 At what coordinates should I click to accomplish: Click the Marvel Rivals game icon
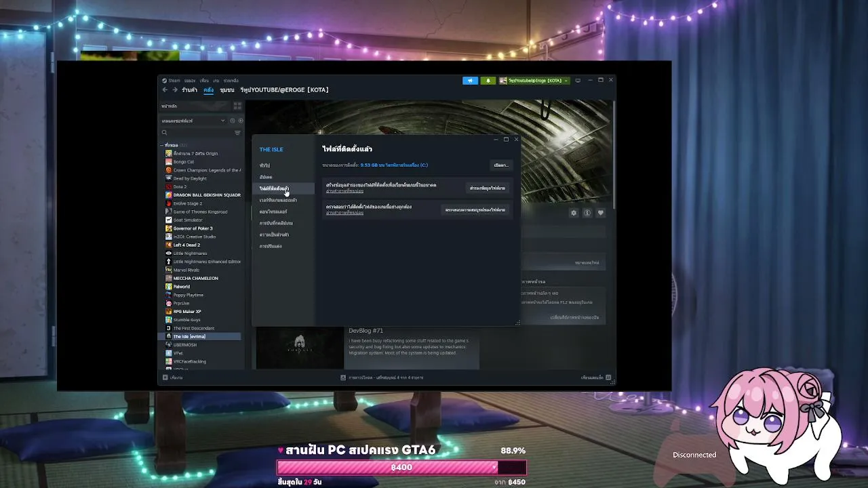click(169, 270)
